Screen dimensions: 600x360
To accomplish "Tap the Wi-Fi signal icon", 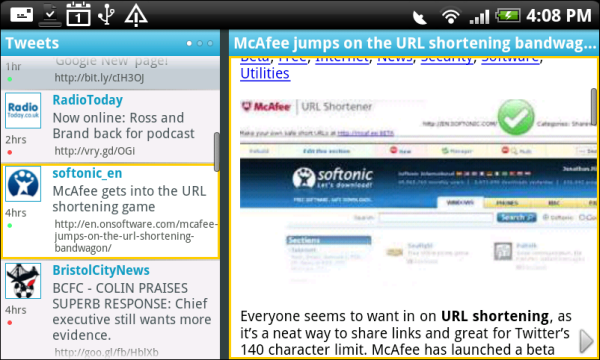I will [x=450, y=16].
